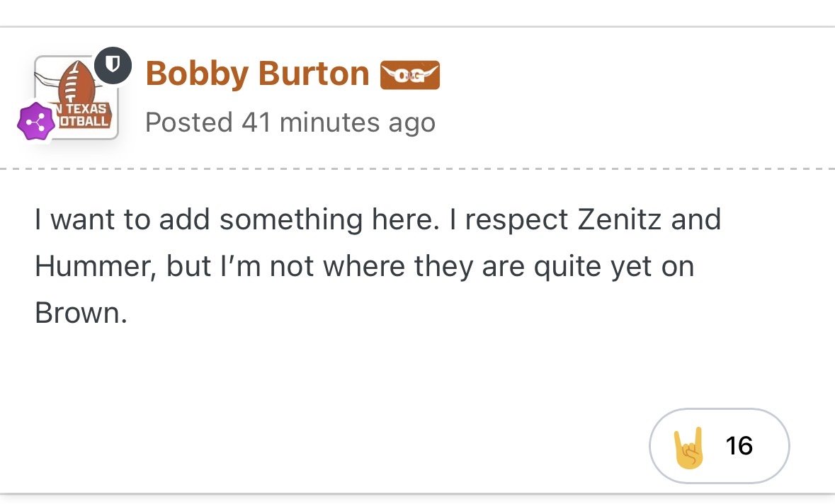Click the "41 minutes ago" time text
This screenshot has height=504, width=835.
[x=339, y=122]
